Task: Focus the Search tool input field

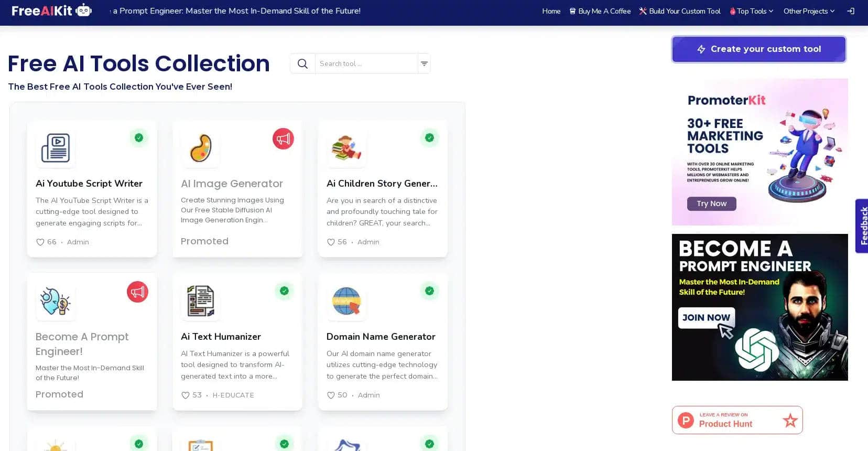Action: [x=366, y=63]
